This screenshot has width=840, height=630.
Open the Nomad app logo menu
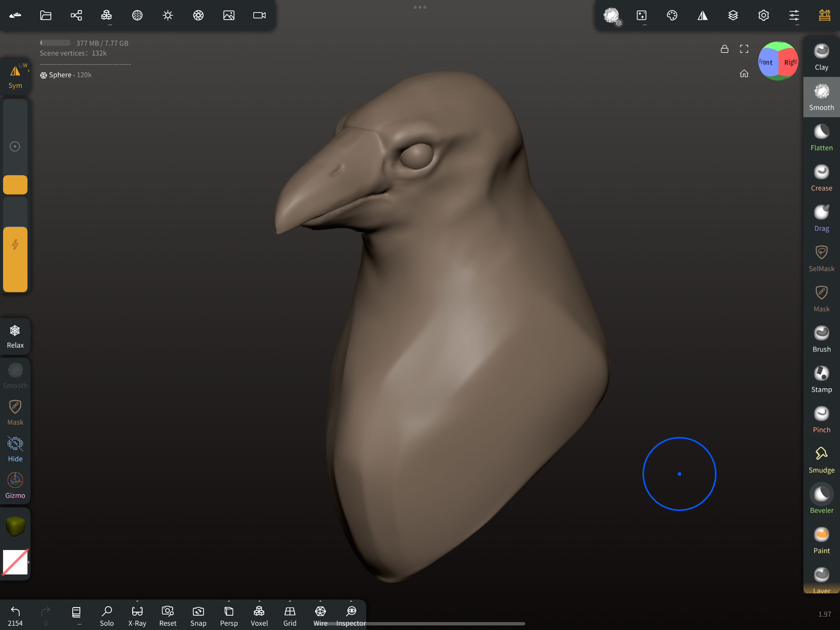(x=15, y=15)
